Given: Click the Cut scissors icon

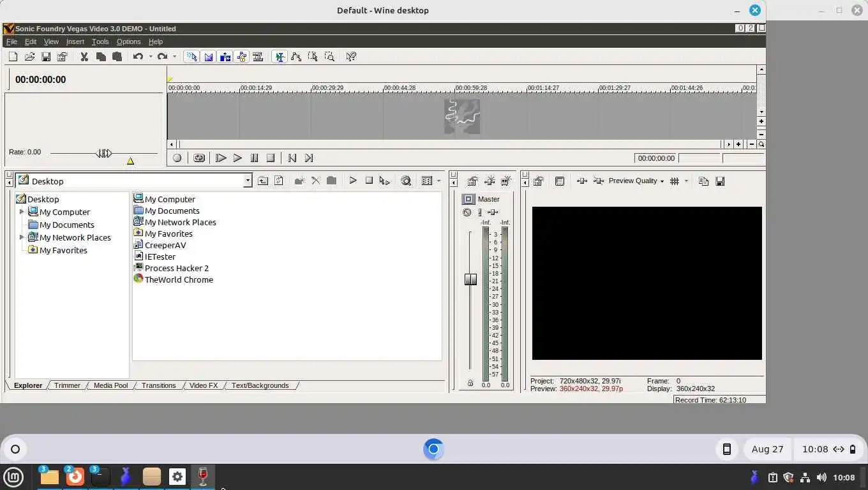Looking at the screenshot, I should 84,57.
